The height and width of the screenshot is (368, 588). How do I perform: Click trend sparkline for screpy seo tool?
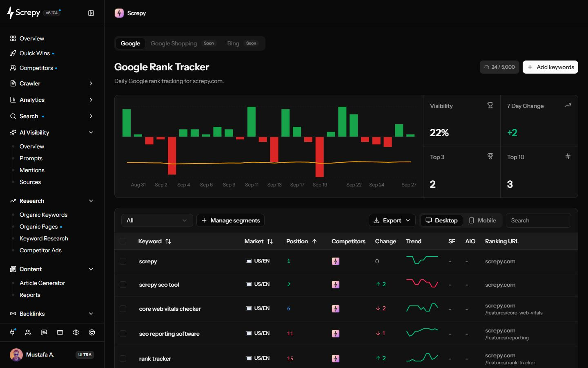point(422,283)
